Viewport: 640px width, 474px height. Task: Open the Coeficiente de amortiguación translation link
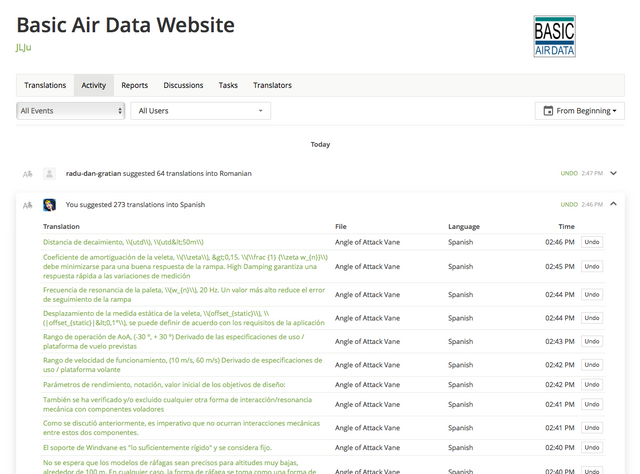click(185, 267)
